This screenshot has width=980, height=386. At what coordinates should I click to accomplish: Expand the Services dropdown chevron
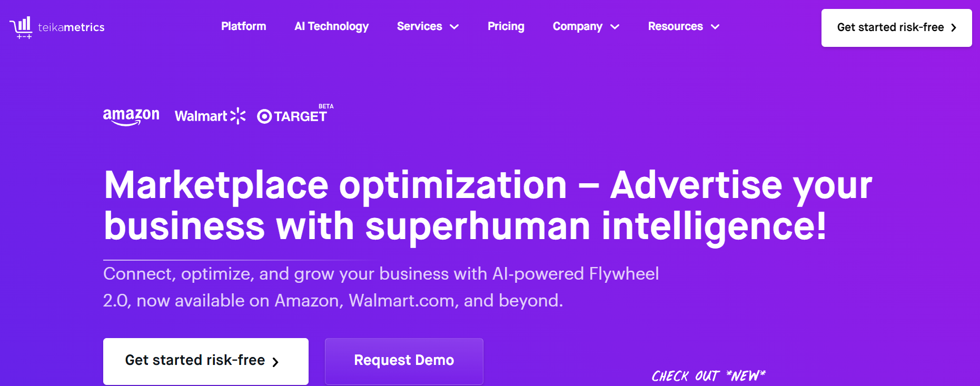click(x=454, y=27)
